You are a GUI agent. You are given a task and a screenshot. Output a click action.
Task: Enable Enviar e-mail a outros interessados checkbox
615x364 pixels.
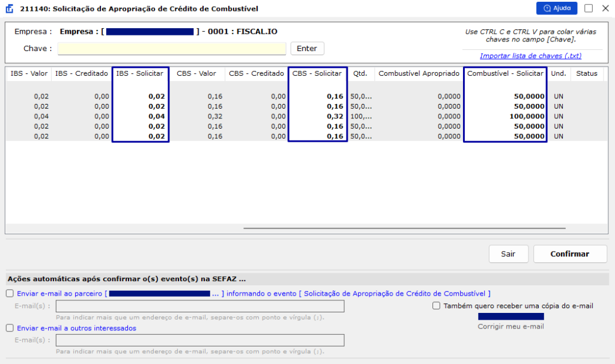click(10, 328)
